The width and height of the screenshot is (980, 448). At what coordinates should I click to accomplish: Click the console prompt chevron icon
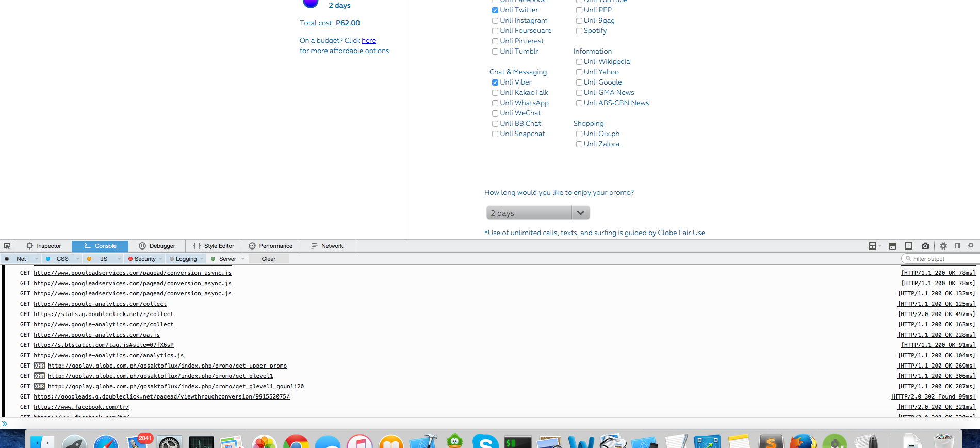pyautogui.click(x=5, y=424)
